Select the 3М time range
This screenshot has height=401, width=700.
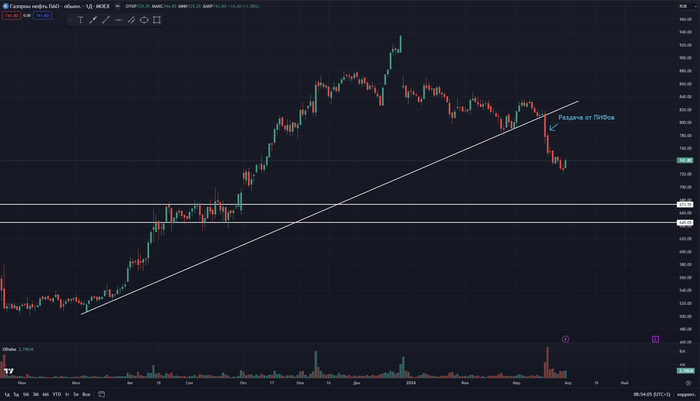36,394
